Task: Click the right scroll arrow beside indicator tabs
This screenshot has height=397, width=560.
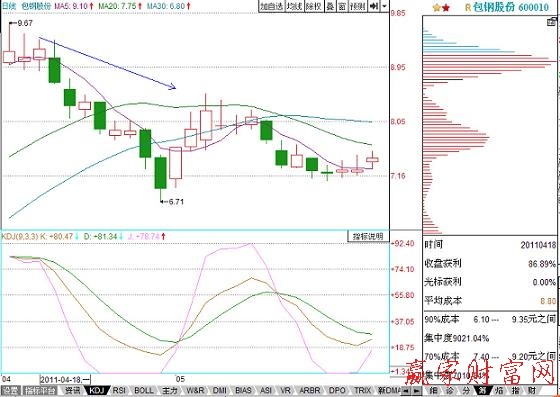Action: coord(416,391)
